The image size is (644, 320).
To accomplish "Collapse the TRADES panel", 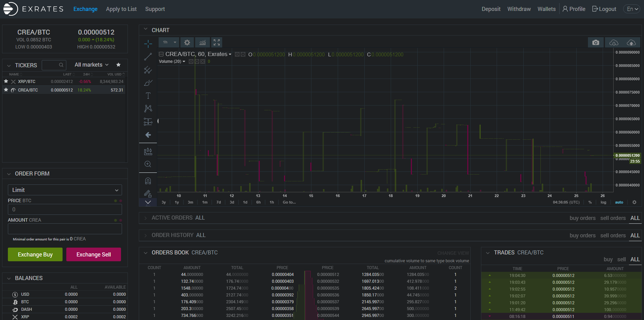I will point(488,253).
